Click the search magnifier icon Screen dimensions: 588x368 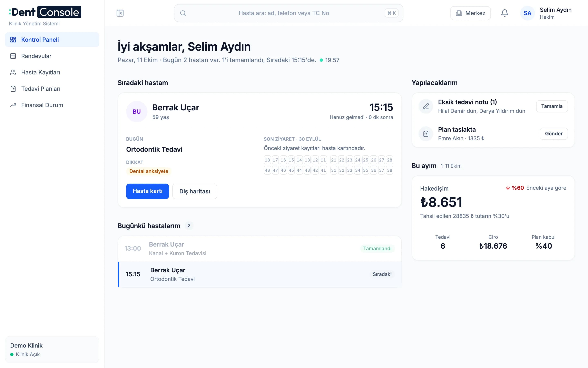click(x=183, y=13)
